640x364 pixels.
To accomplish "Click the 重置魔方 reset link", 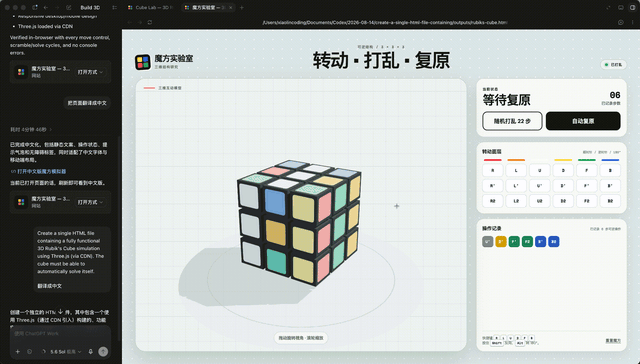I will pyautogui.click(x=613, y=341).
